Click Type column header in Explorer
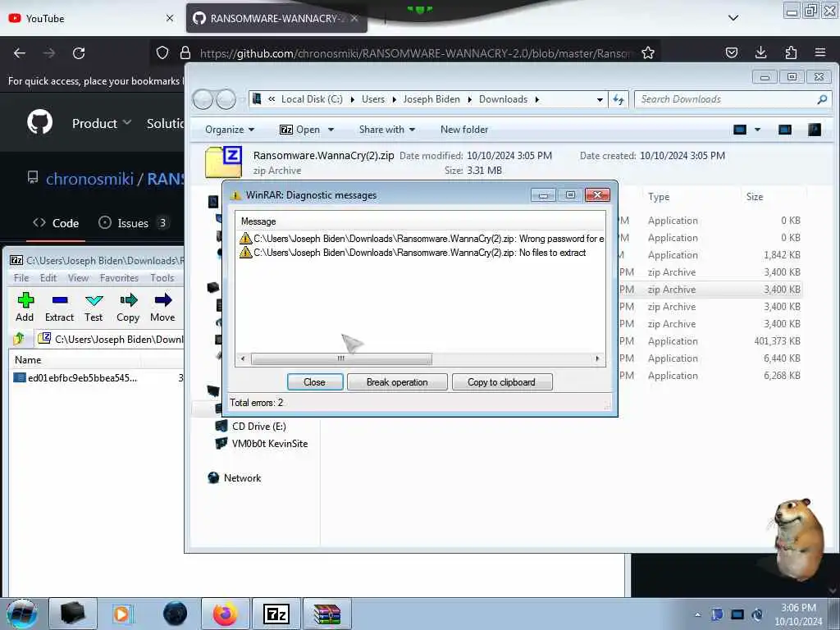This screenshot has width=840, height=630. [x=659, y=197]
